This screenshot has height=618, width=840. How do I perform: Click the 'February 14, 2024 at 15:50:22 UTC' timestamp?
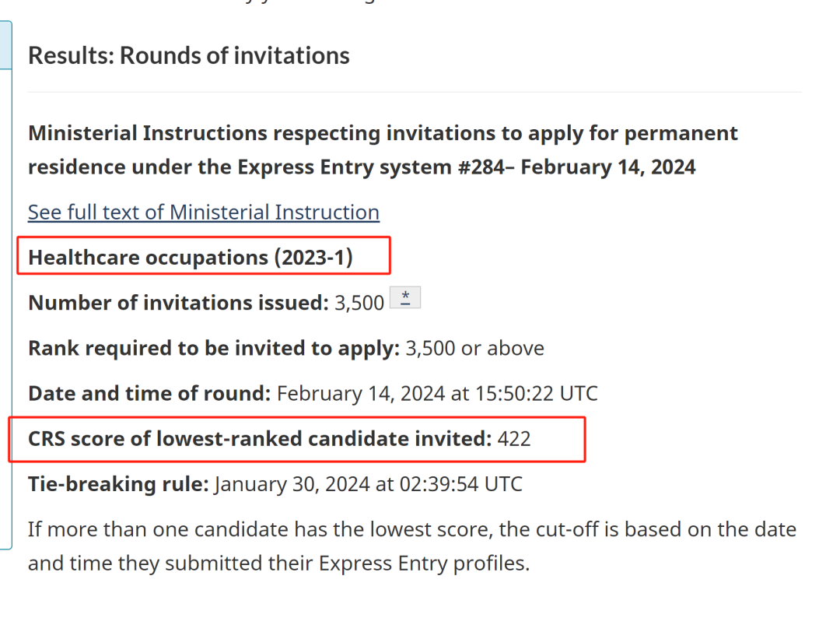pos(437,393)
